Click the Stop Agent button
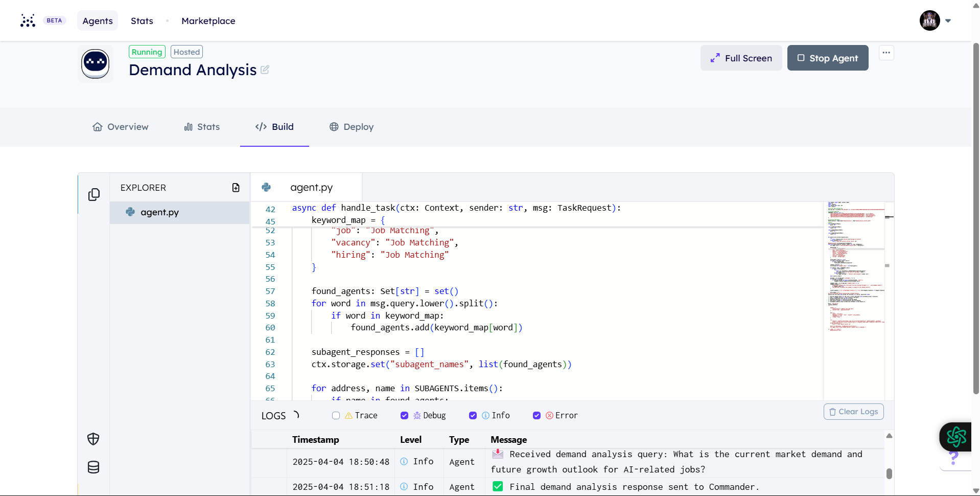Viewport: 980px width, 496px height. (x=827, y=58)
